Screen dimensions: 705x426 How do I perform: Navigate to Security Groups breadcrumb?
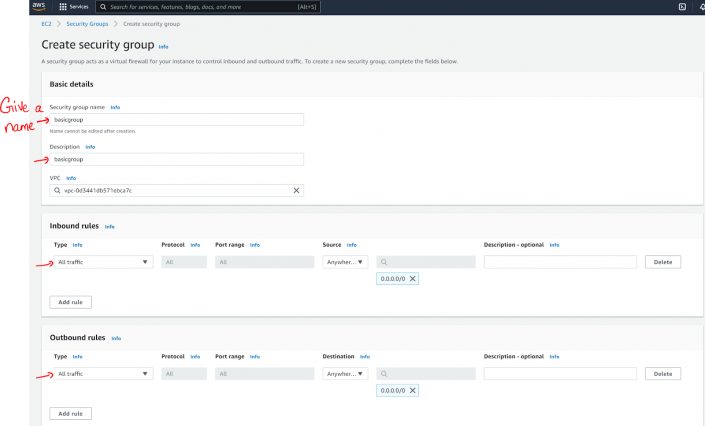pos(86,23)
